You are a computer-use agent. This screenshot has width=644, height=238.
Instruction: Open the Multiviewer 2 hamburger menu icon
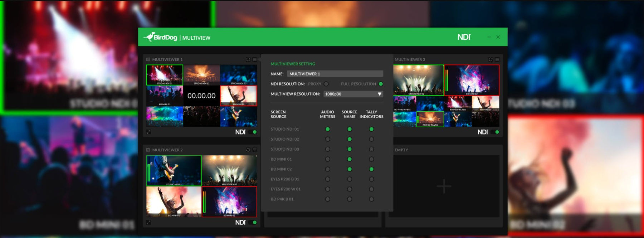255,150
